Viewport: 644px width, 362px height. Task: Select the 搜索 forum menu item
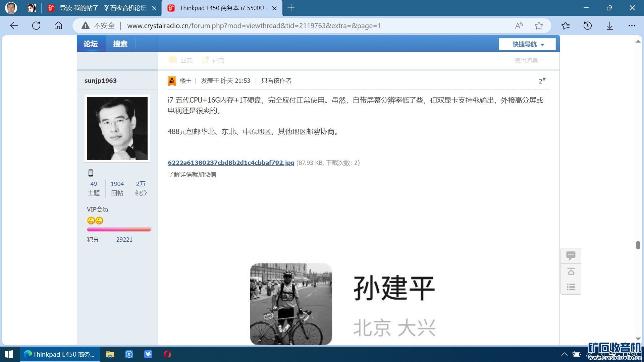[x=120, y=44]
